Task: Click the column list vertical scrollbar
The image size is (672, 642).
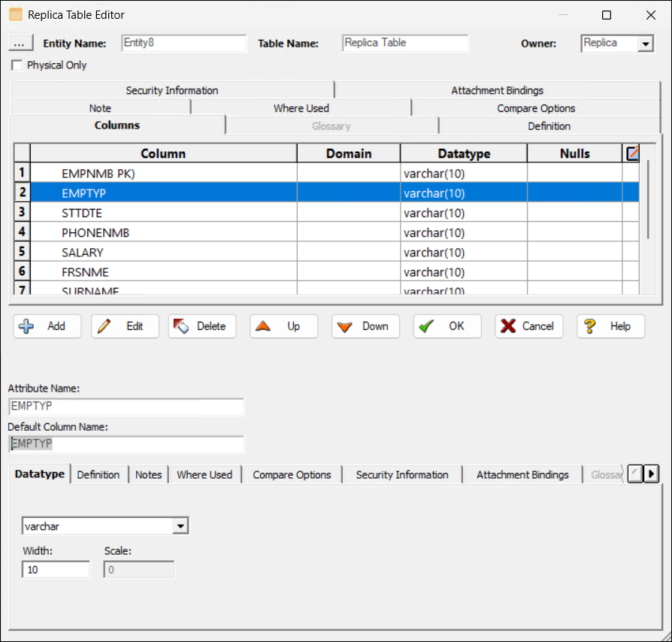Action: click(648, 199)
